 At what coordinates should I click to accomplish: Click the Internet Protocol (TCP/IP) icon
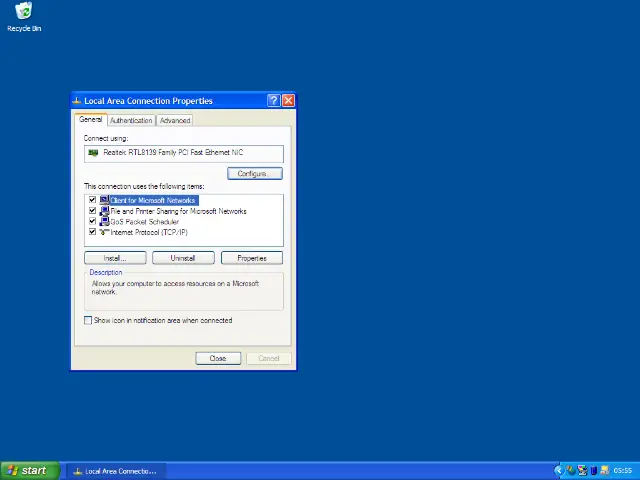click(104, 232)
